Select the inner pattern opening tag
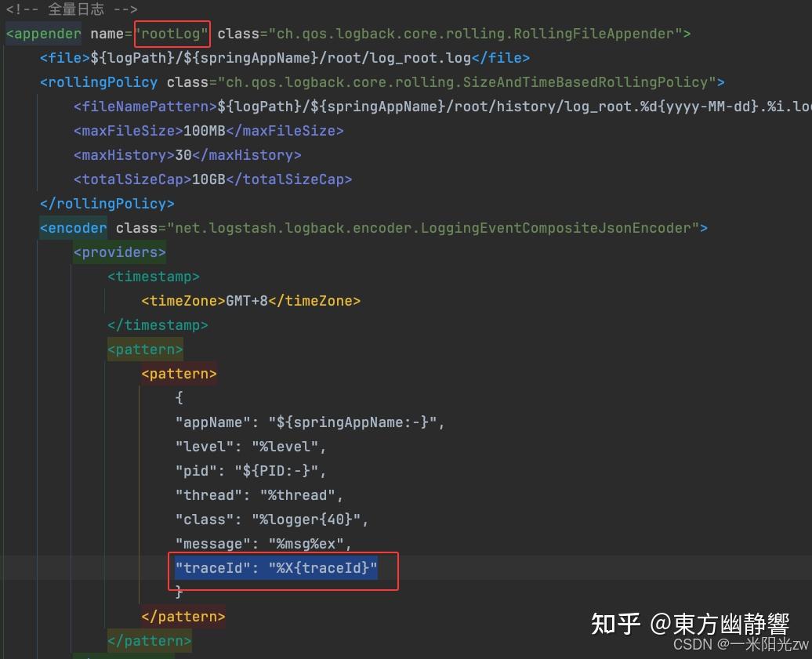 pos(178,373)
